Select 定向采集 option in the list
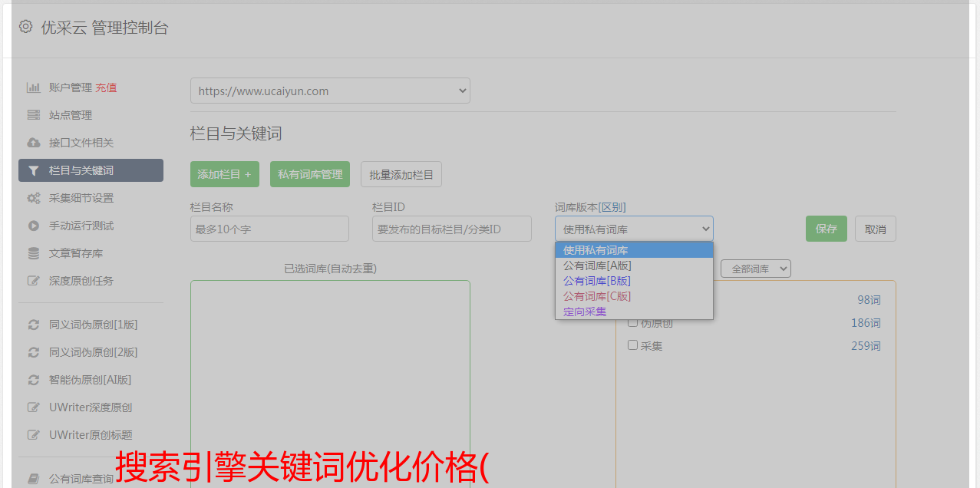 coord(585,312)
